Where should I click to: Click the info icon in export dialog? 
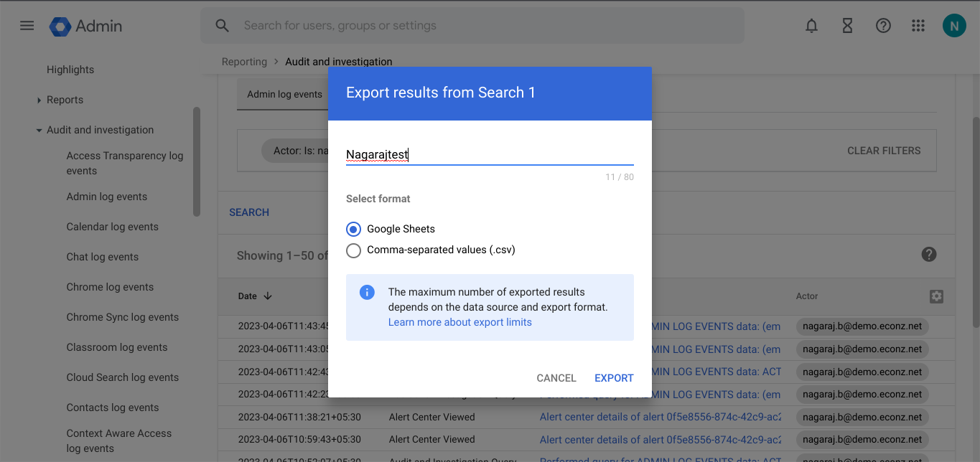tap(367, 292)
